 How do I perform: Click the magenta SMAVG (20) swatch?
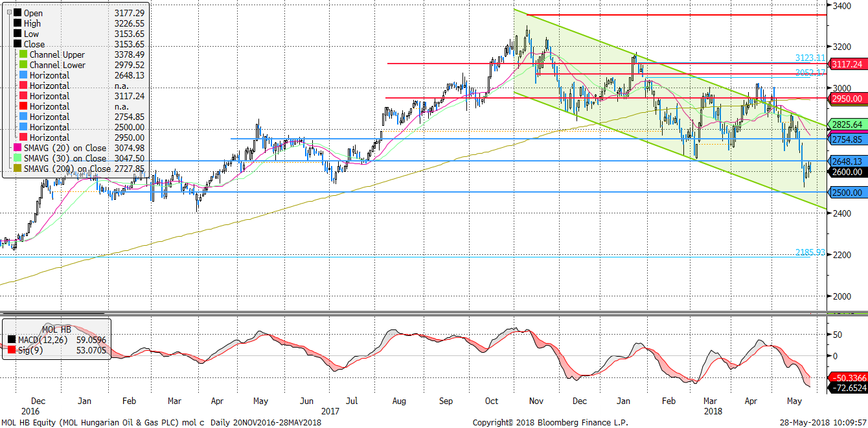pos(17,148)
